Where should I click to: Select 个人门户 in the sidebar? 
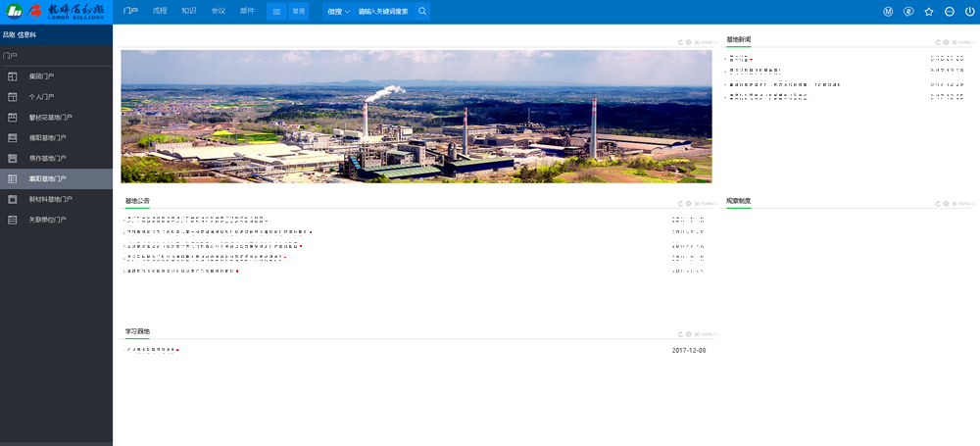point(56,97)
